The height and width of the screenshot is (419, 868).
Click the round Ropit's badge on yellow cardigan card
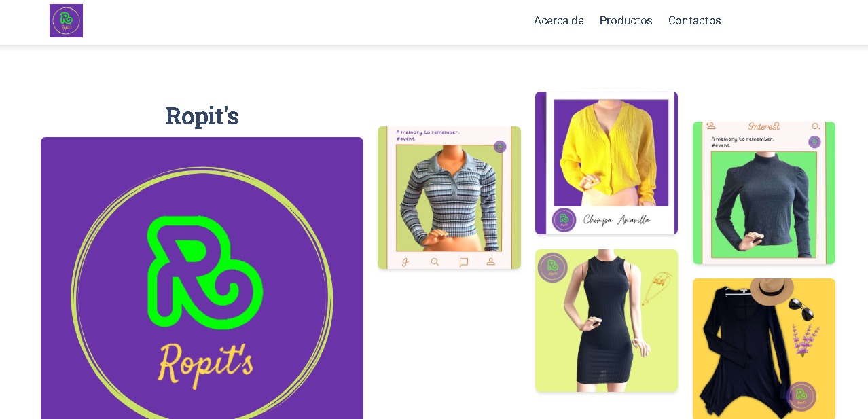564,220
